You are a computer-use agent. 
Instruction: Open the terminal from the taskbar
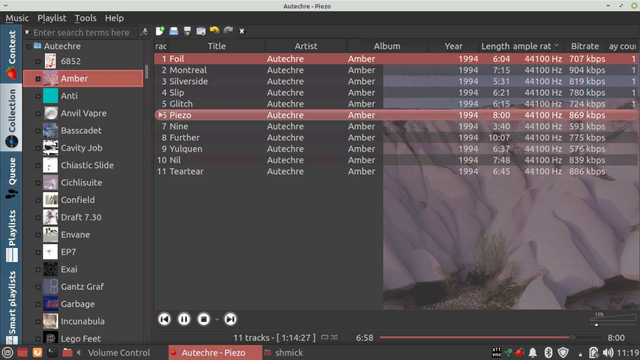(x=52, y=353)
